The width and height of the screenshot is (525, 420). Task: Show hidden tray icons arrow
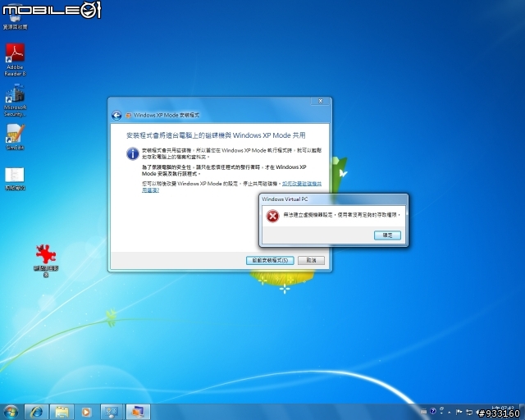(450, 412)
